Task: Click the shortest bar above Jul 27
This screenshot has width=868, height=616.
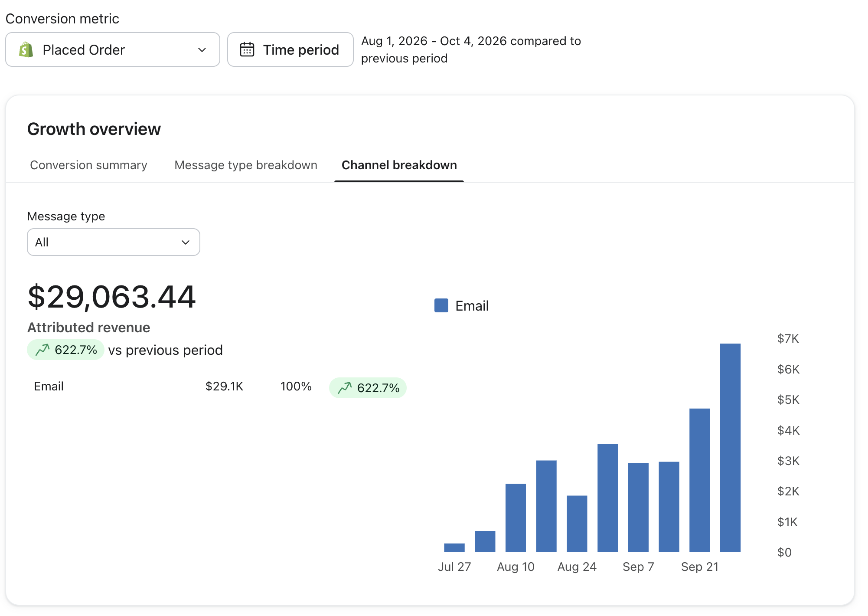Action: (x=454, y=547)
